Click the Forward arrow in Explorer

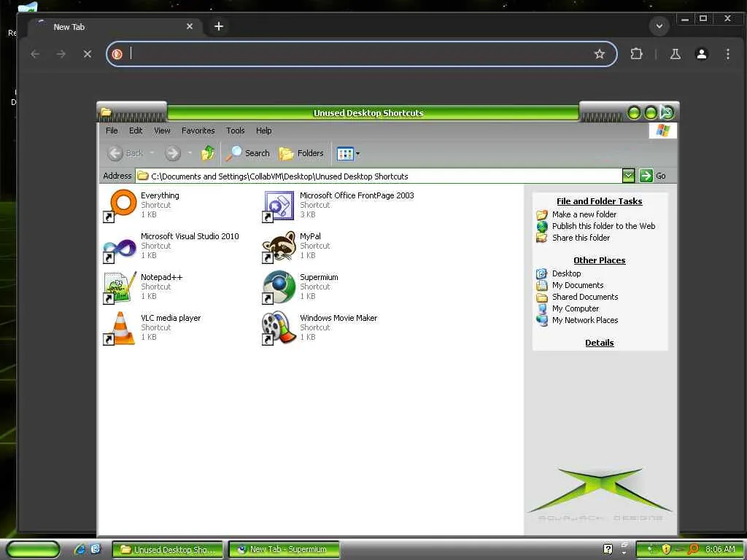tap(172, 153)
